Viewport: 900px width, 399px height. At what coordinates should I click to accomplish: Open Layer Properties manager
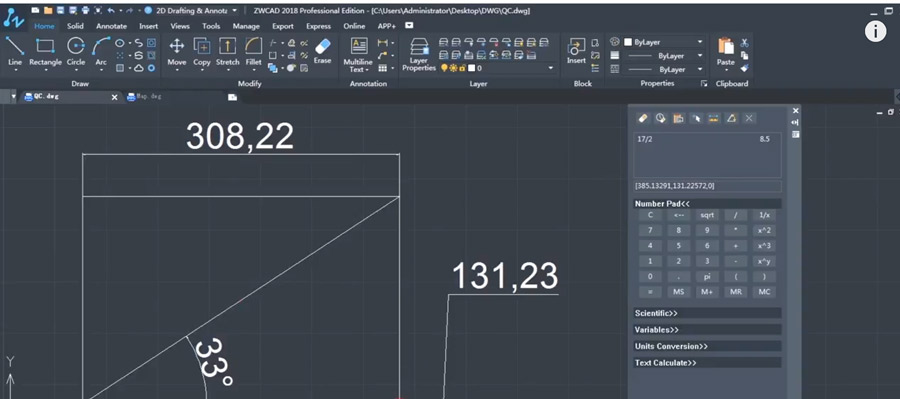(x=419, y=56)
